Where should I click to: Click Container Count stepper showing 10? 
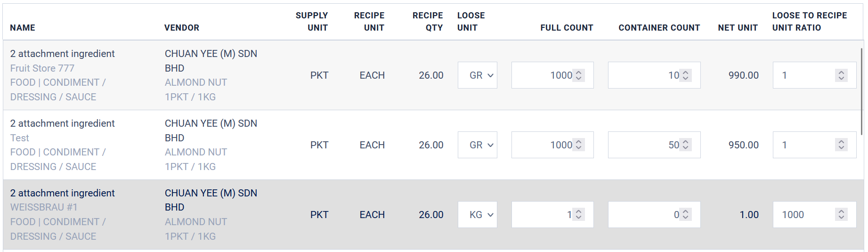[686, 75]
